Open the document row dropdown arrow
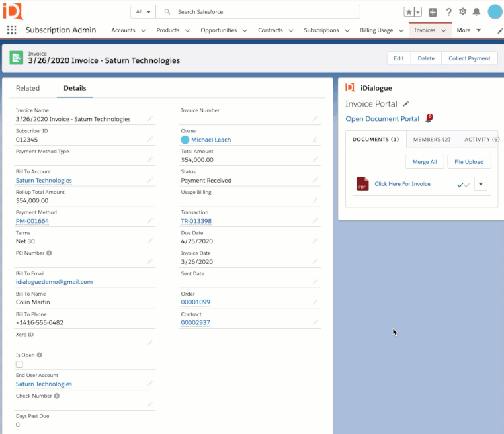Image resolution: width=504 pixels, height=434 pixels. pyautogui.click(x=481, y=184)
